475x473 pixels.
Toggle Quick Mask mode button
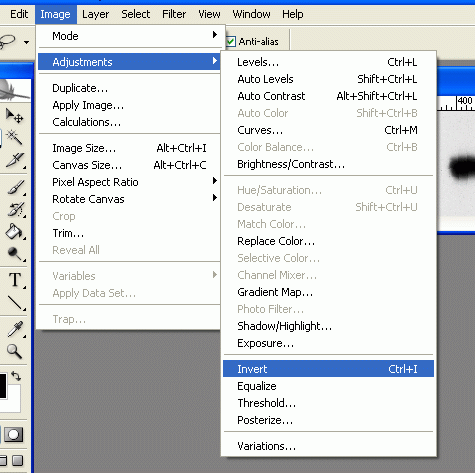[x=13, y=434]
